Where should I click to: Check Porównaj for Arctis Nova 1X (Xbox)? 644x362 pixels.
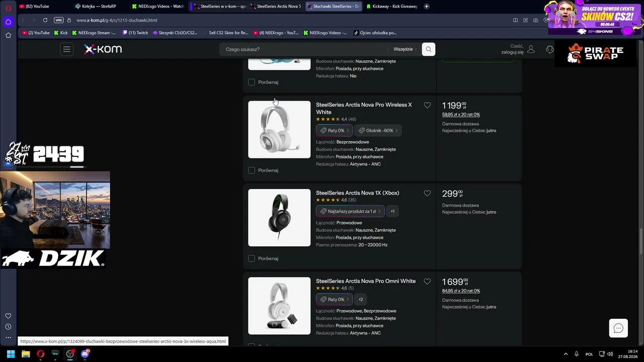click(x=252, y=258)
